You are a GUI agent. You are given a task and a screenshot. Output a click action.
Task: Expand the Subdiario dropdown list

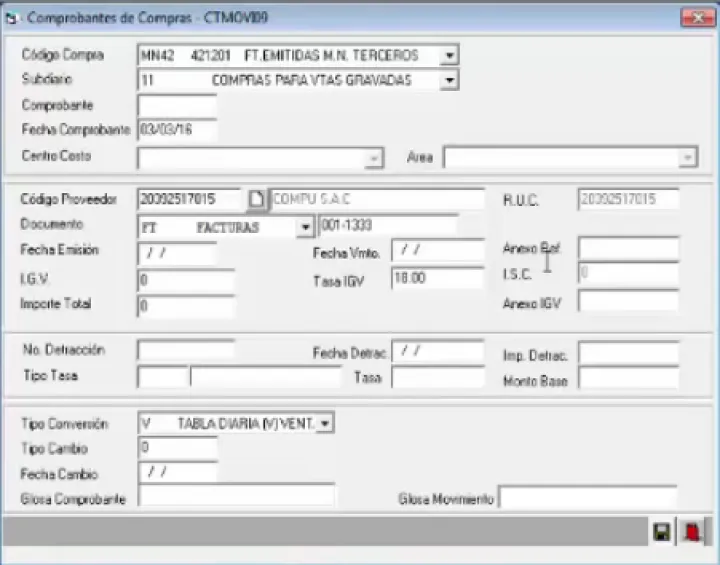tap(449, 80)
